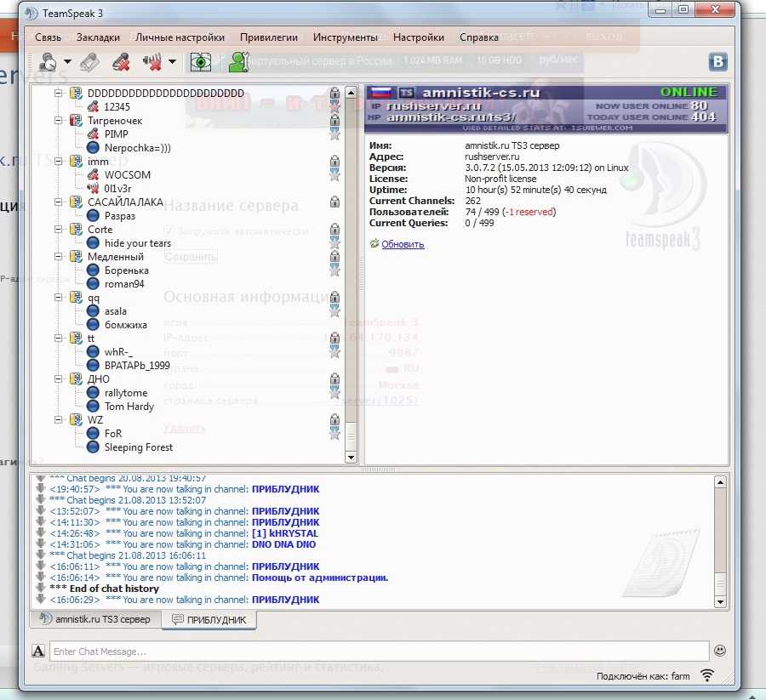
Task: Collapse the Тигреночек channel tree node
Action: click(x=60, y=121)
